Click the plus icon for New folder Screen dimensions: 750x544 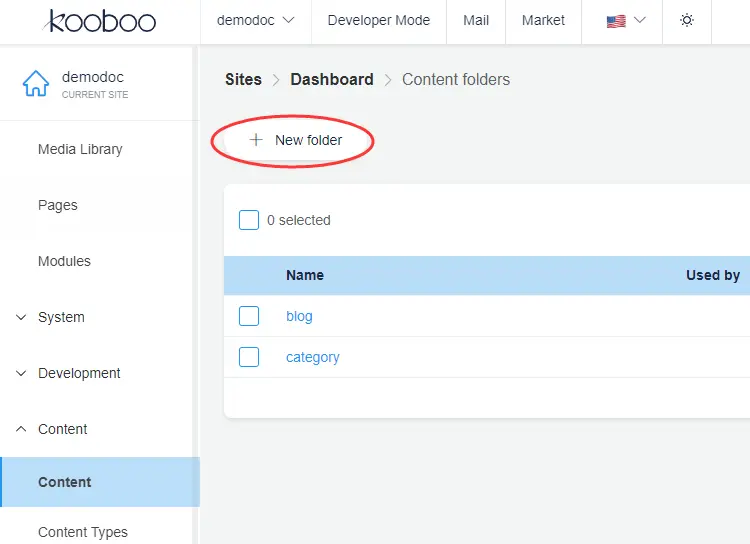point(256,140)
